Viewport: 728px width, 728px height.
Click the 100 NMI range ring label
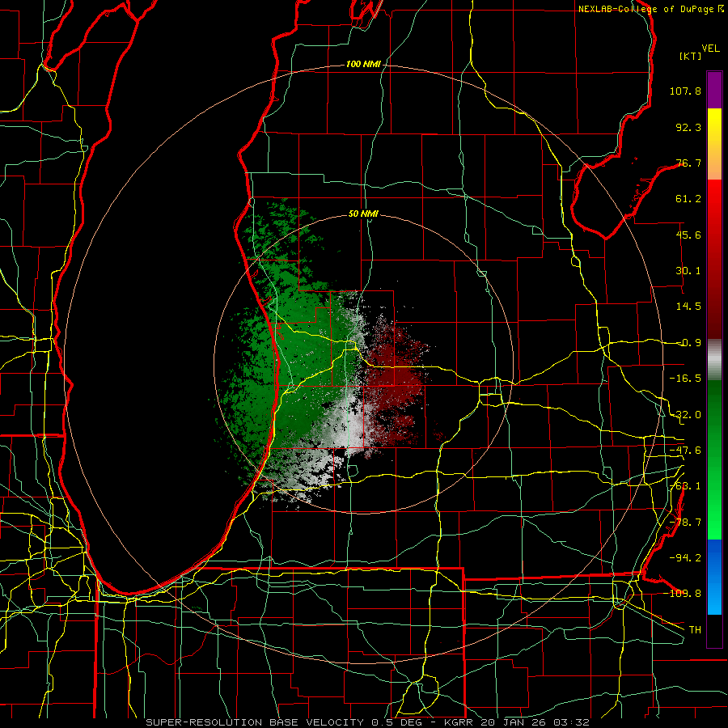click(363, 64)
